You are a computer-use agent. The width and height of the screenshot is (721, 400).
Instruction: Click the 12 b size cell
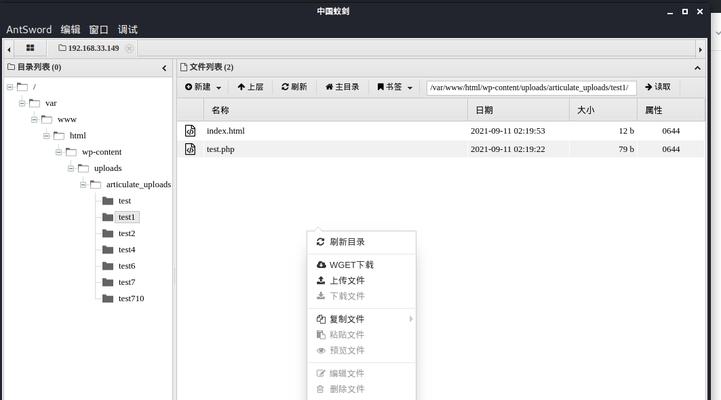click(626, 131)
